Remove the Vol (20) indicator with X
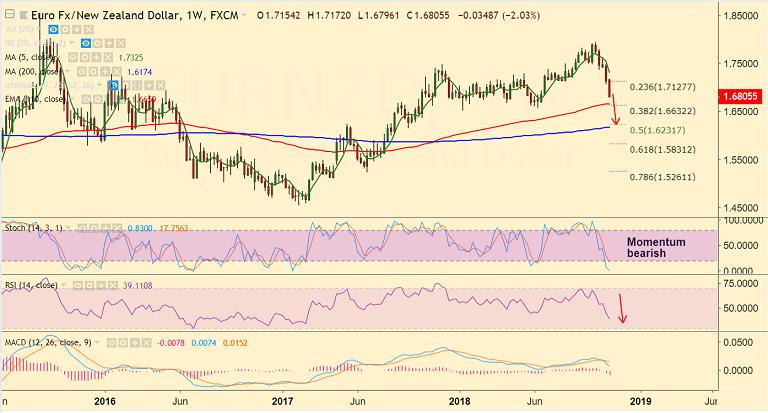This screenshot has width=768, height=413. click(89, 30)
